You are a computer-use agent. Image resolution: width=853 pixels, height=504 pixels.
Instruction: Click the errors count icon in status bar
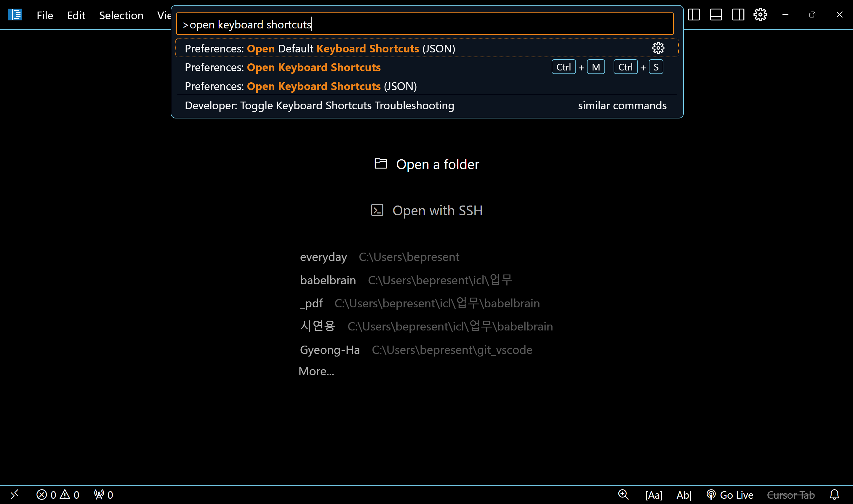point(41,495)
